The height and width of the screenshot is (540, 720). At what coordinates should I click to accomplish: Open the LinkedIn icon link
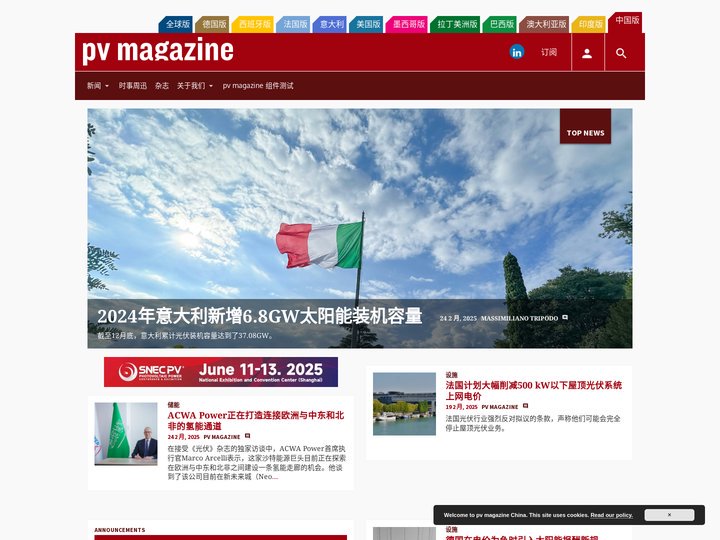pos(517,52)
